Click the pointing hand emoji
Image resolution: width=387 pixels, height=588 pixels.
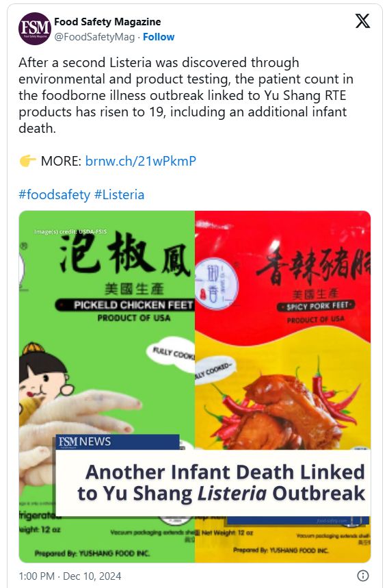click(27, 161)
